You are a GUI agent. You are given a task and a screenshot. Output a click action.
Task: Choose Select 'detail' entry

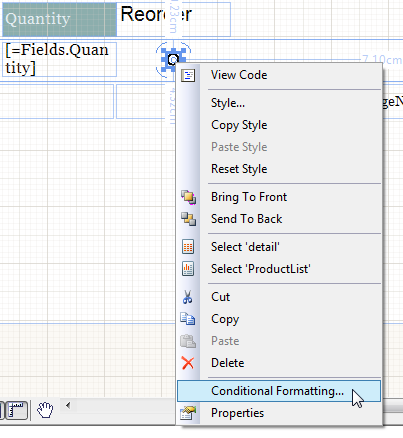pos(279,247)
